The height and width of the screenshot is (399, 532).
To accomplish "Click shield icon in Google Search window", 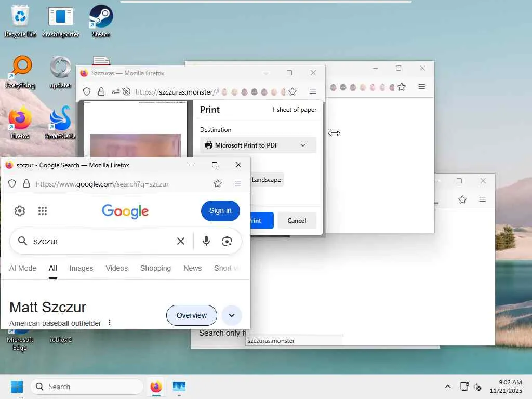I will (x=12, y=183).
